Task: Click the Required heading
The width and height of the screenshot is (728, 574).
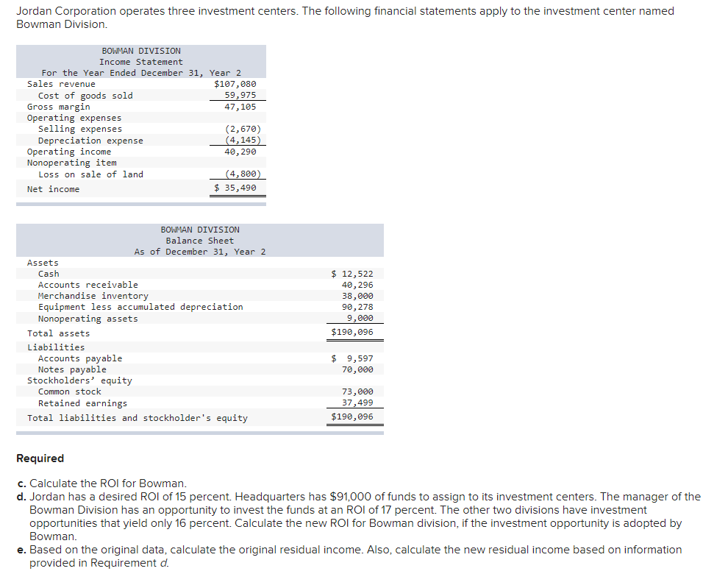Action: [x=40, y=458]
